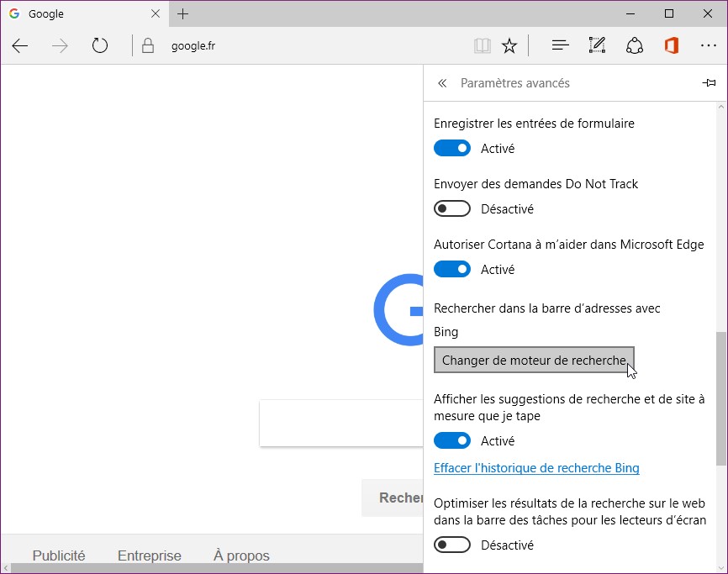728x574 pixels.
Task: Enable Do Not Track requests toggle
Action: (x=452, y=209)
